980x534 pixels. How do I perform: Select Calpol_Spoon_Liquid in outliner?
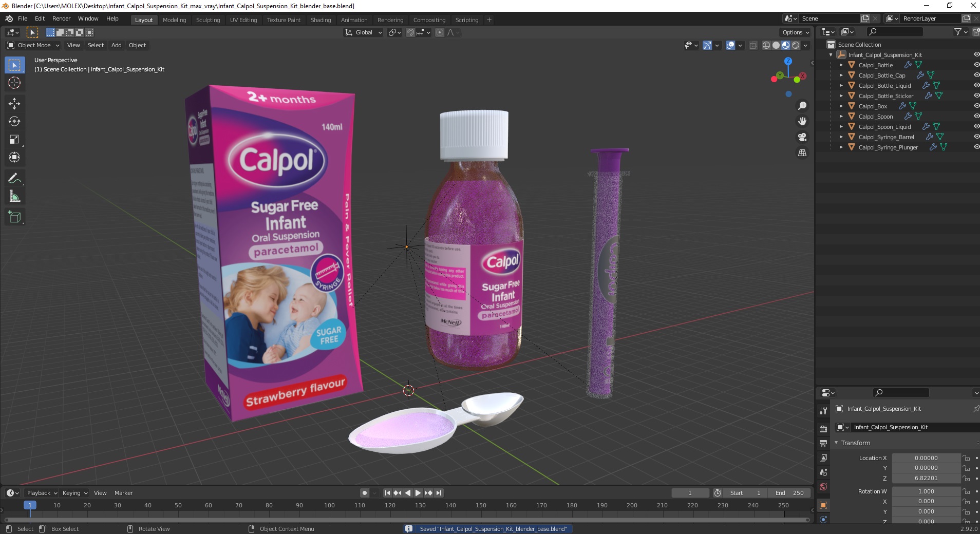click(x=884, y=127)
